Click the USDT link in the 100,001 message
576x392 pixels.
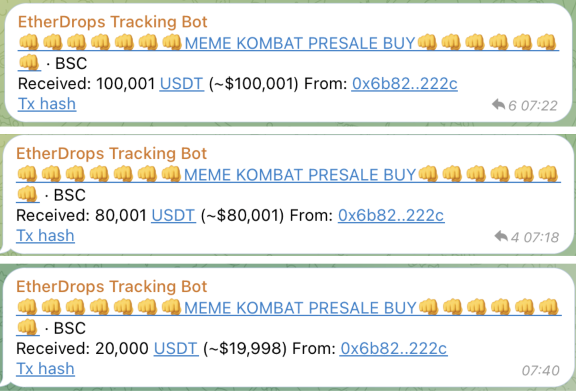[182, 84]
